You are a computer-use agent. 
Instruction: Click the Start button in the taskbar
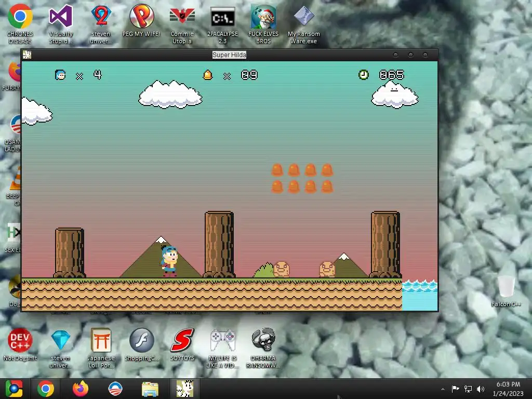(x=14, y=389)
